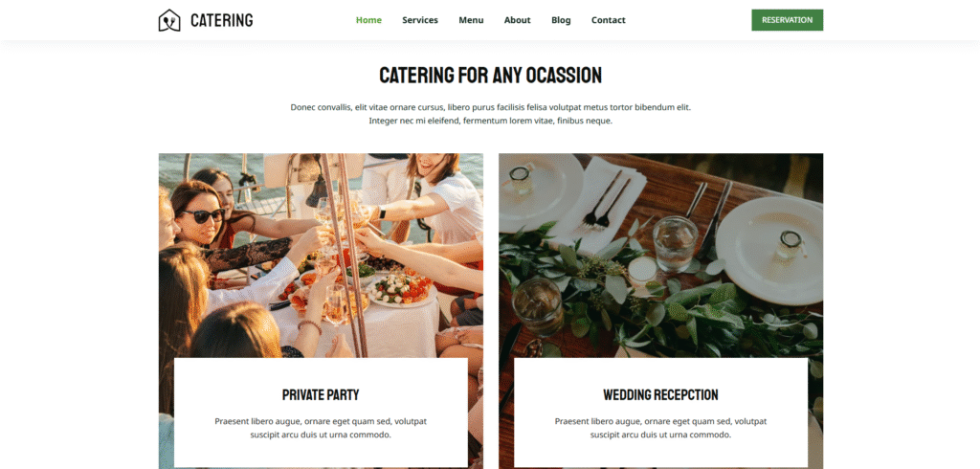
Task: Open the wedding table setting photo
Action: [x=660, y=256]
